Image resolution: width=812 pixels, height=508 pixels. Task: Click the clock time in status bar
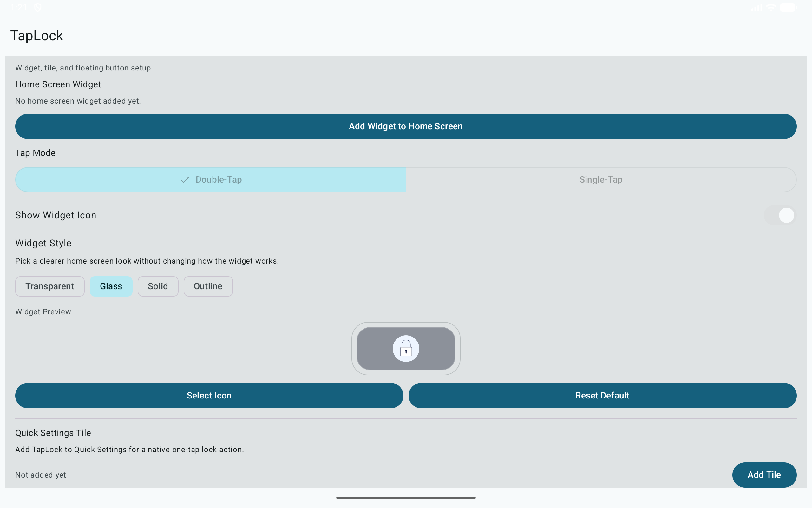[x=18, y=7]
